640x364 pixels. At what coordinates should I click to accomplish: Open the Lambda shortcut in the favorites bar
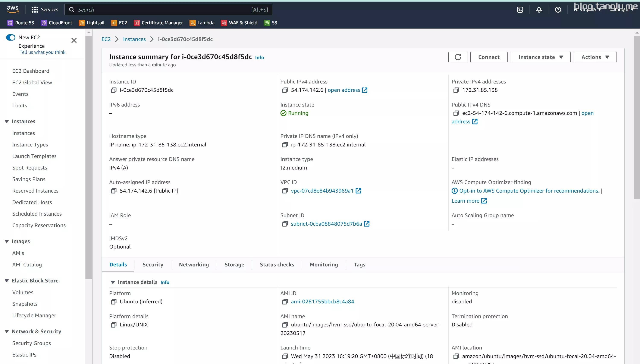click(x=202, y=23)
